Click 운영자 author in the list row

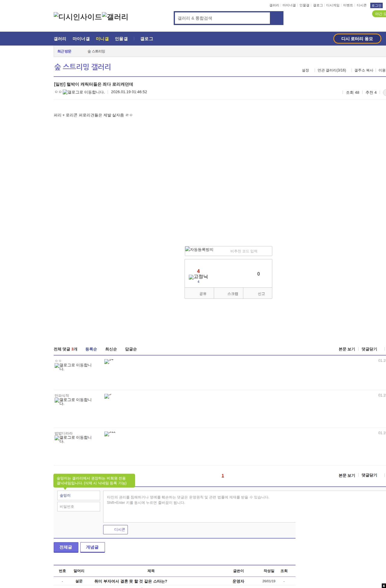click(x=238, y=581)
